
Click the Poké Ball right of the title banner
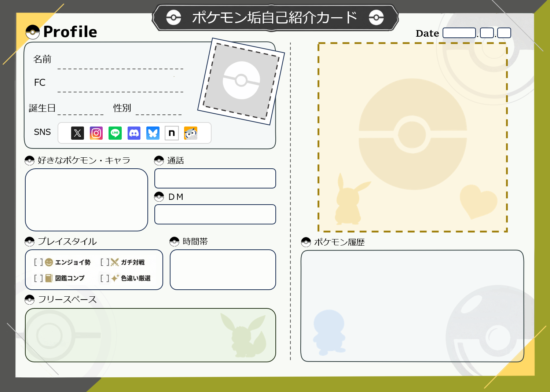(376, 17)
